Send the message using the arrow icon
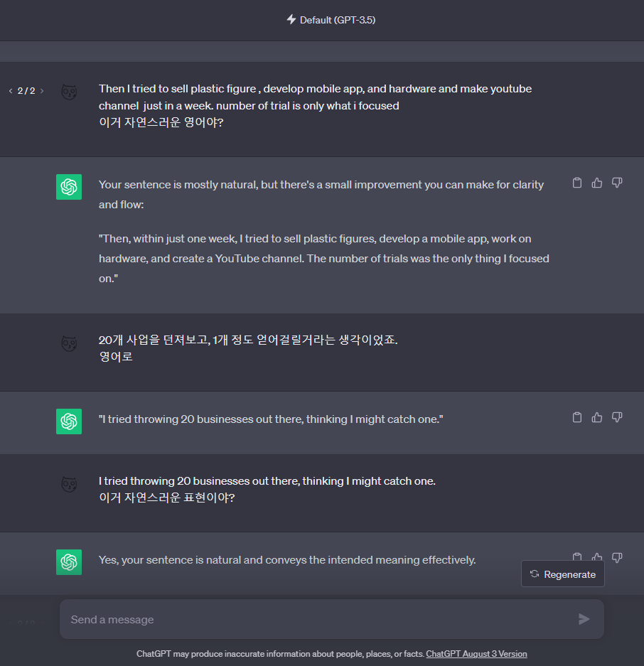Image resolution: width=644 pixels, height=666 pixels. point(584,619)
